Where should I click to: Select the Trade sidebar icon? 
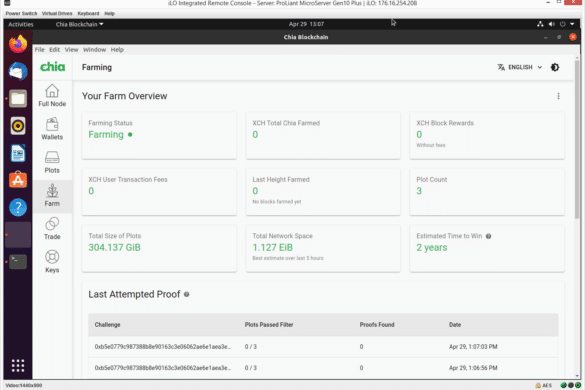pos(52,228)
